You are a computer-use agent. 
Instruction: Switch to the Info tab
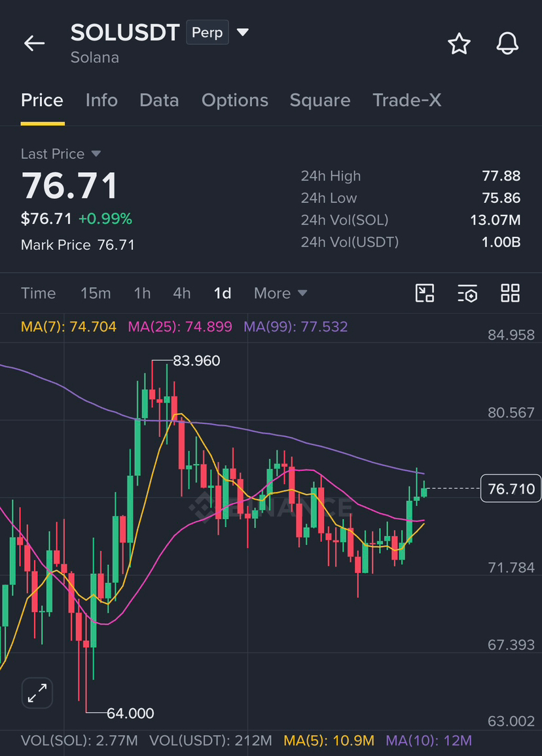coord(101,100)
